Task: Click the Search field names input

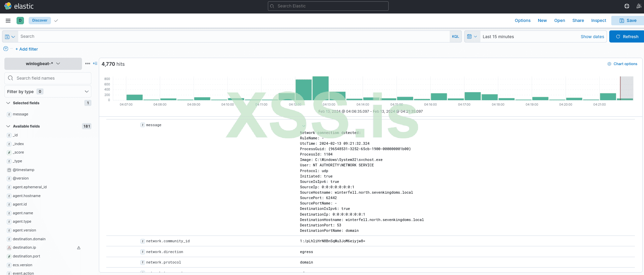Action: [48, 78]
